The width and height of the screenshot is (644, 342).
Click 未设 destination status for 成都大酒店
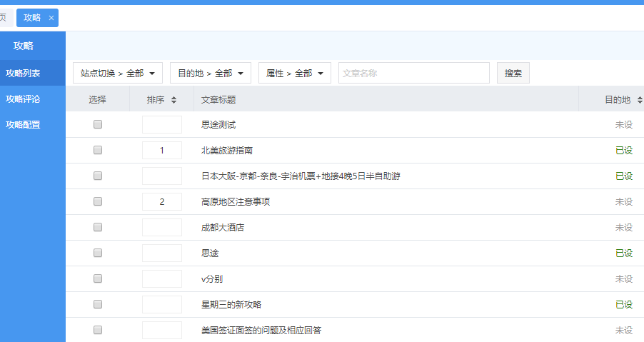pyautogui.click(x=623, y=227)
